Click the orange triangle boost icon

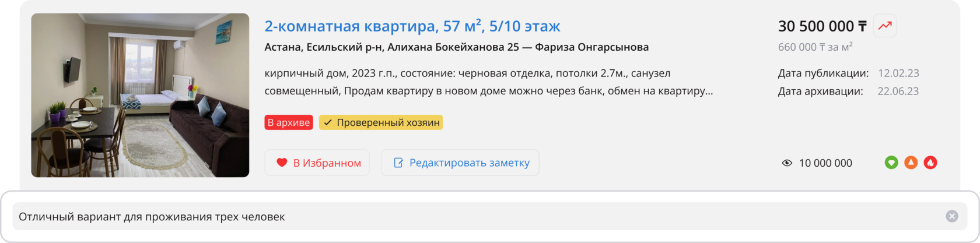(911, 163)
